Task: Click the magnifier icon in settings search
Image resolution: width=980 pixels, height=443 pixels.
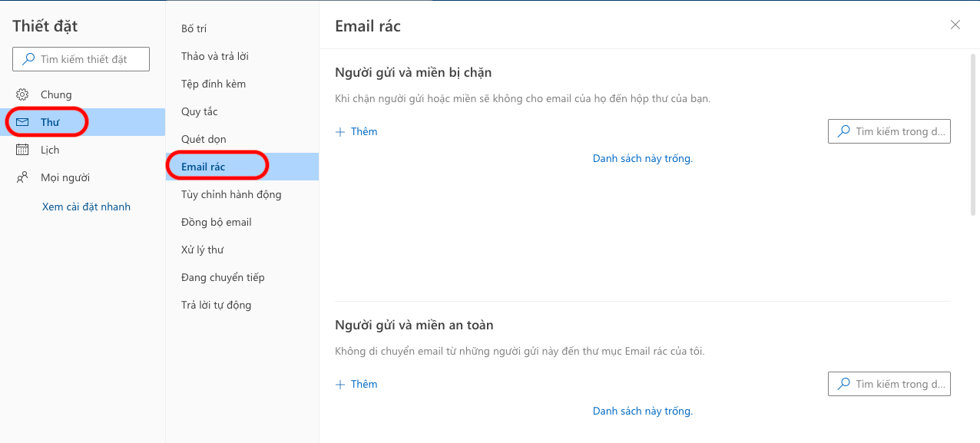Action: (28, 59)
